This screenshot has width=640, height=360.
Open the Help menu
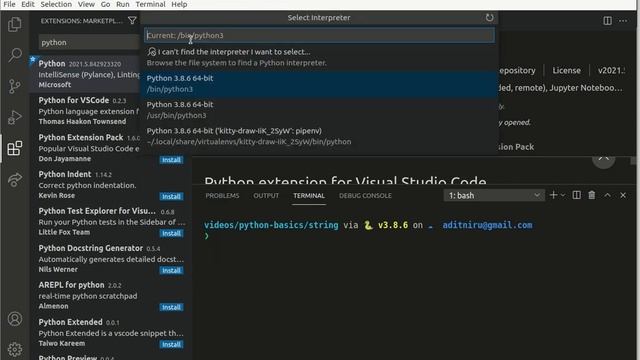coord(179,4)
